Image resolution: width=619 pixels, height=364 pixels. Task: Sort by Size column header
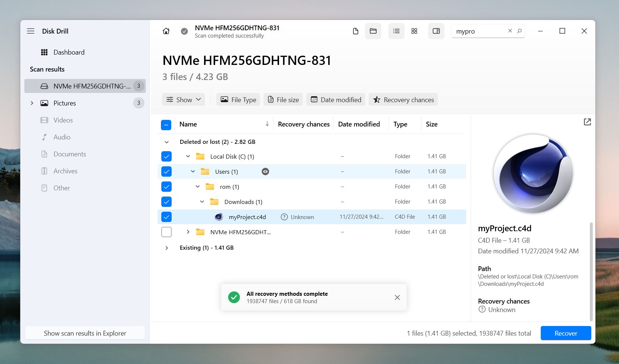tap(431, 124)
